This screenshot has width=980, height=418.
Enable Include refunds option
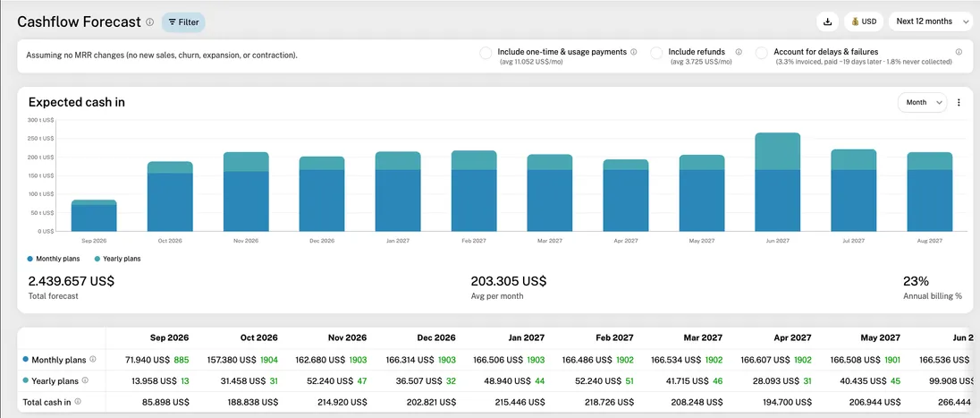[656, 53]
